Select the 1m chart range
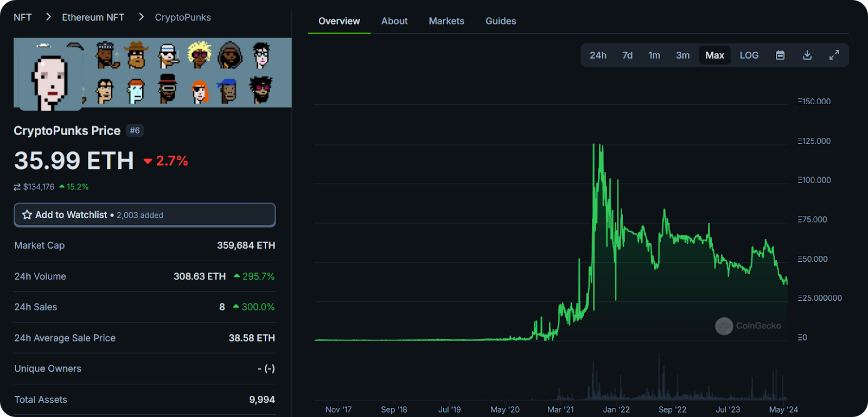The height and width of the screenshot is (417, 868). [654, 55]
